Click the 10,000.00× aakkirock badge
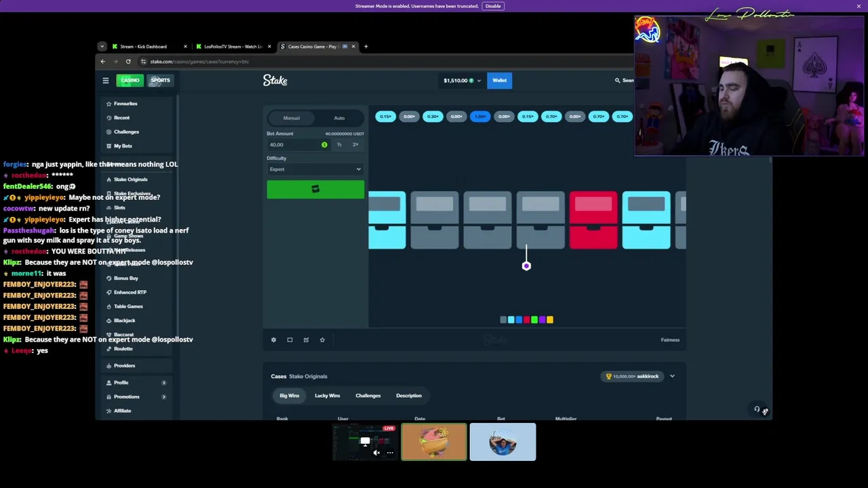Viewport: 868px width, 488px height. (x=633, y=376)
